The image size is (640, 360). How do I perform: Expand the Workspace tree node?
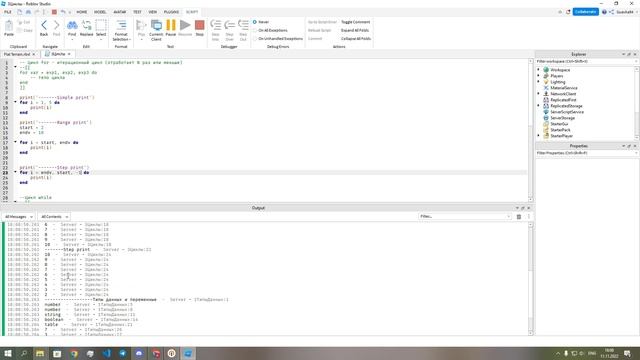538,70
